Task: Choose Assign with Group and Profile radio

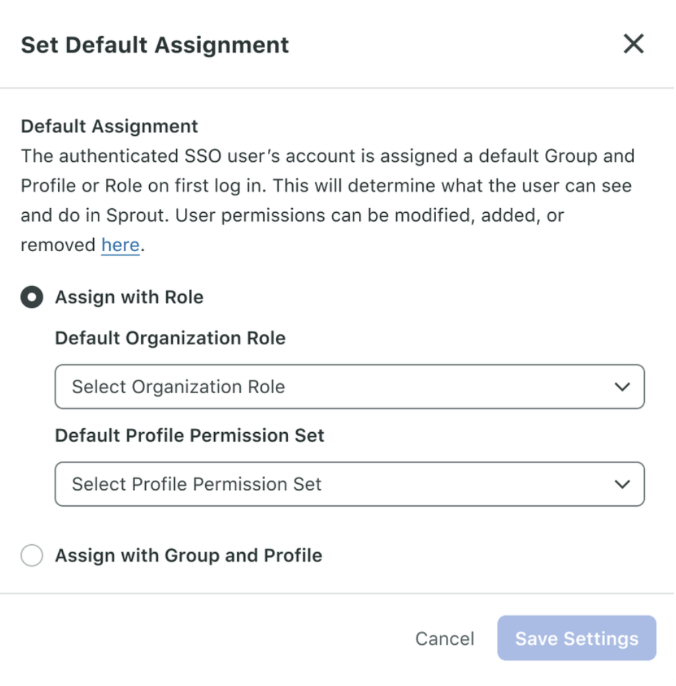Action: 32,556
